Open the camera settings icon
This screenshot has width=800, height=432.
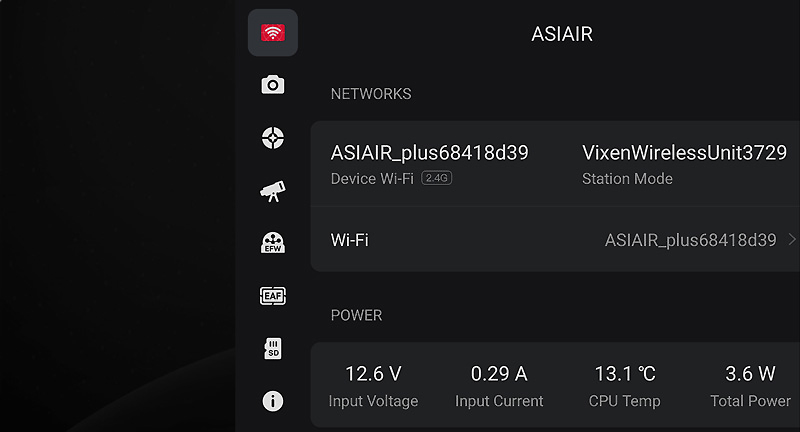click(273, 85)
